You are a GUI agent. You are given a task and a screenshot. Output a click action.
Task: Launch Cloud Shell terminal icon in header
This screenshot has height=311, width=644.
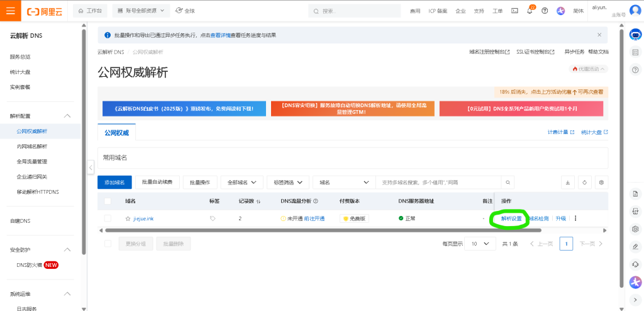(514, 11)
